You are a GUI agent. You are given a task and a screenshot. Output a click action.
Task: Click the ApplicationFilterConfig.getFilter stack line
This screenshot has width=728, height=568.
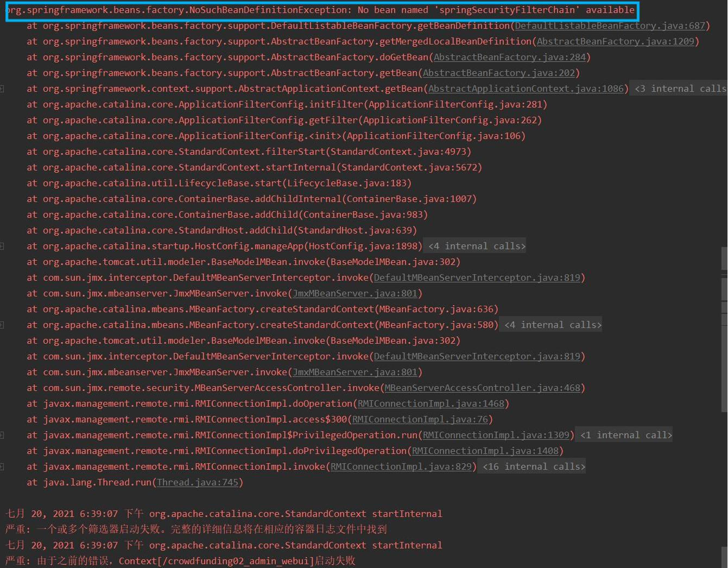tap(284, 120)
